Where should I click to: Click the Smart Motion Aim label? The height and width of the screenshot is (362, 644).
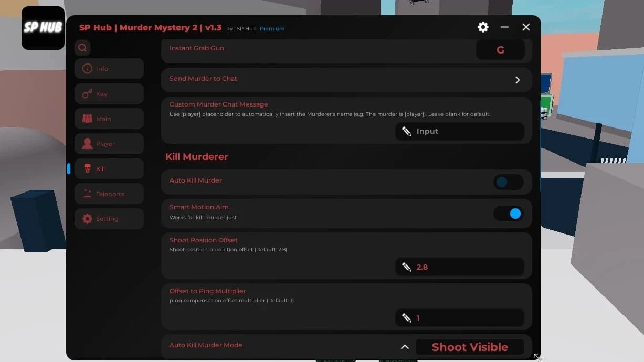(x=199, y=207)
